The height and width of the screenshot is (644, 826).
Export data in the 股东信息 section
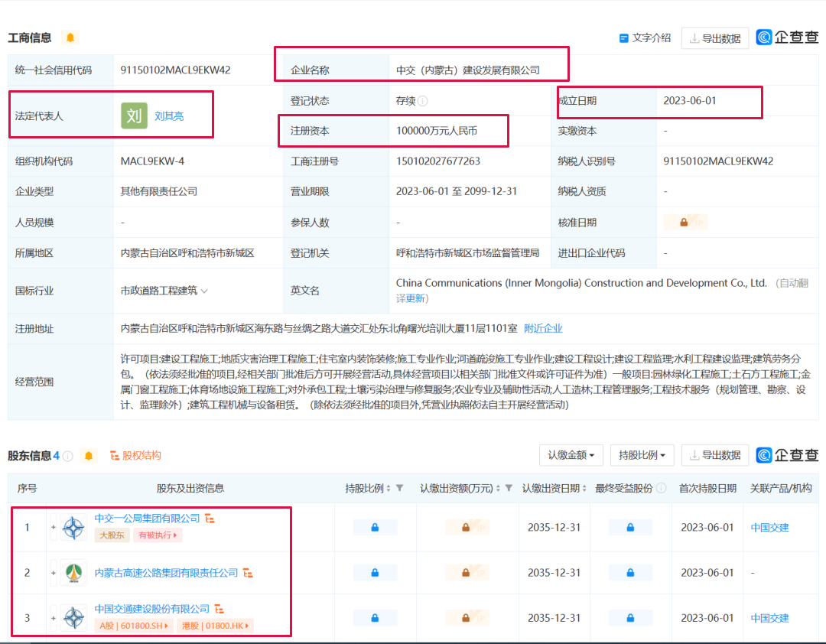715,455
